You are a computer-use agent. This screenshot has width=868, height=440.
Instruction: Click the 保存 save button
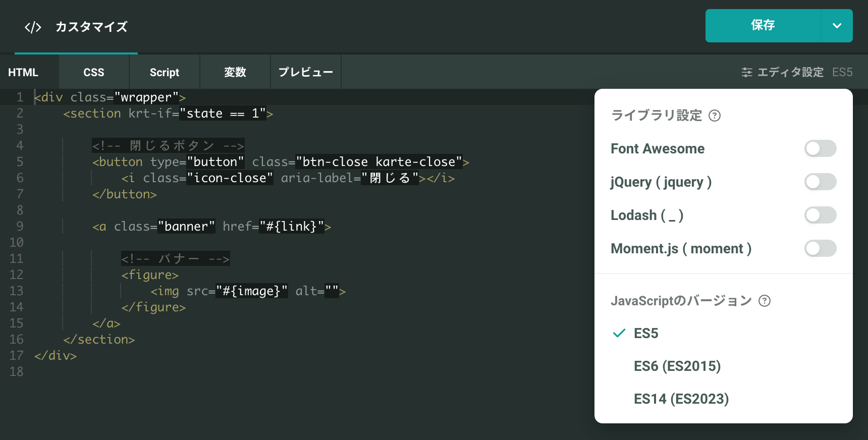coord(763,26)
